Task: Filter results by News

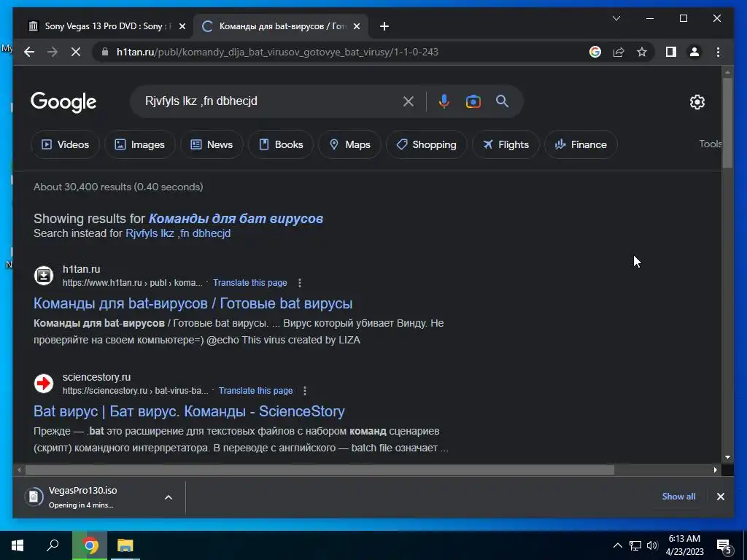Action: tap(212, 144)
